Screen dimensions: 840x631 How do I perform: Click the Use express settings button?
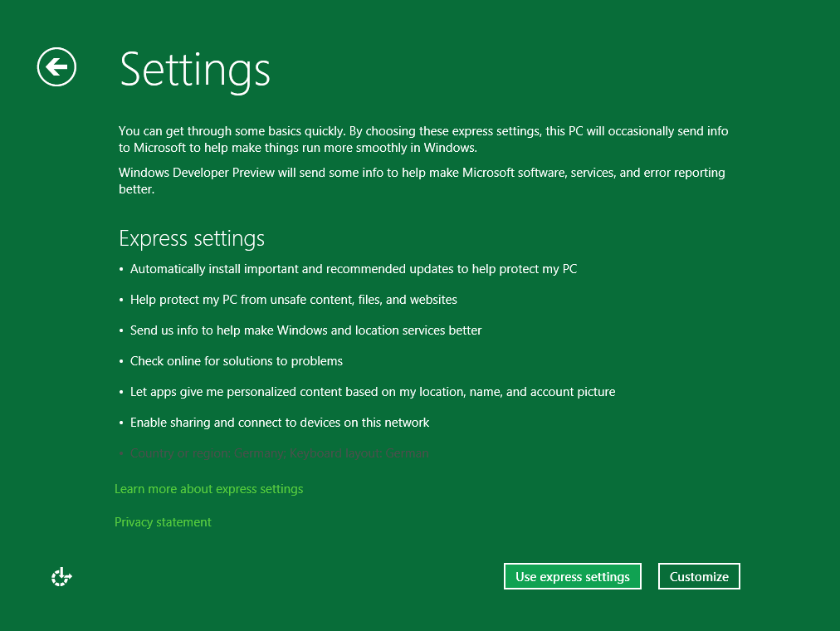572,576
